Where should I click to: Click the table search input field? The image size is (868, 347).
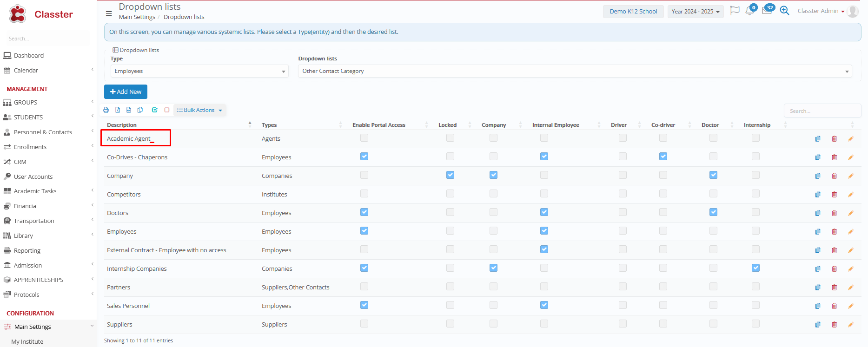coord(822,111)
